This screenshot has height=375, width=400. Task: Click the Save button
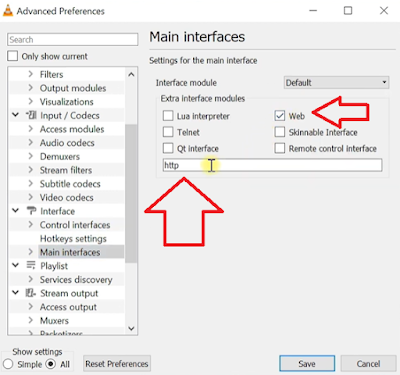pos(307,364)
